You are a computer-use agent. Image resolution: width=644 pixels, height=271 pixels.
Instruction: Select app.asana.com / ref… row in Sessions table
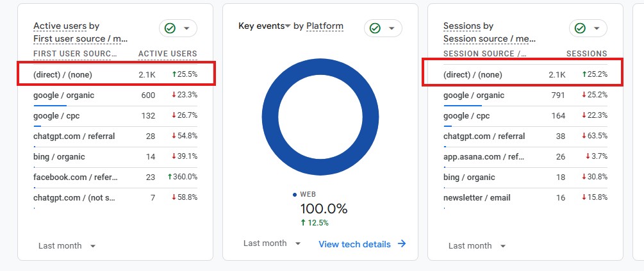coord(525,157)
